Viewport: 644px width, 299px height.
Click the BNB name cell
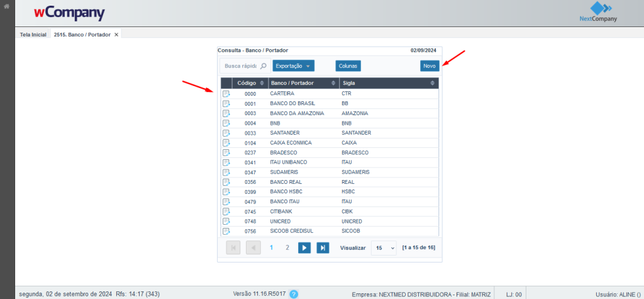[275, 123]
